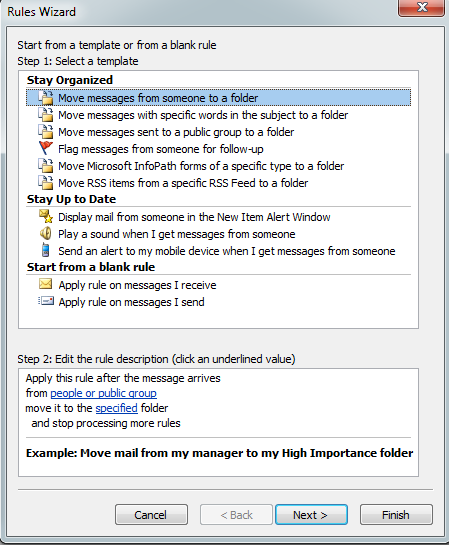Image resolution: width=449 pixels, height=545 pixels.
Task: Click the icon beside 'Move Microsoft InfoPath forms' template
Action: tap(46, 165)
